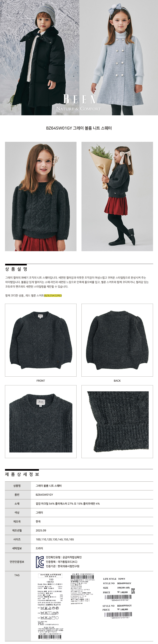Viewport: 158px width, 644px height.
Task: Select the 소재 material composition row
Action: [79, 504]
